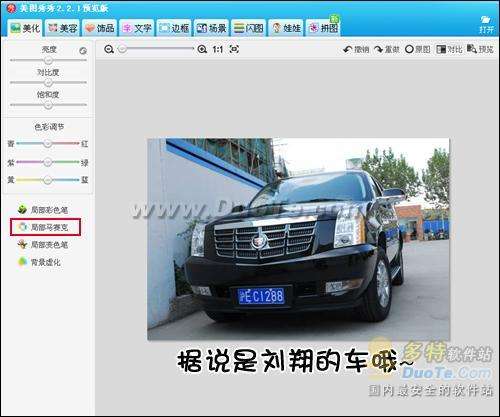The width and height of the screenshot is (500, 417).
Task: Switch to the 文字 tab
Action: point(137,28)
